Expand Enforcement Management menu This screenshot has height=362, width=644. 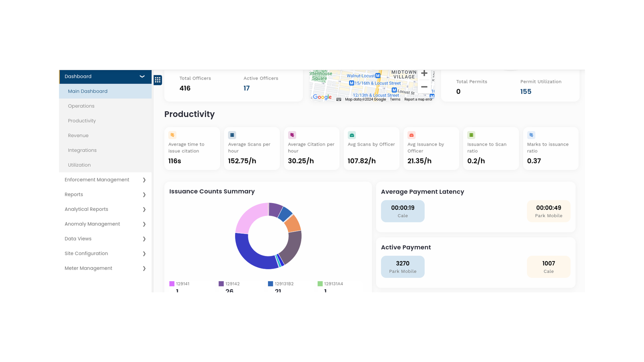[144, 180]
